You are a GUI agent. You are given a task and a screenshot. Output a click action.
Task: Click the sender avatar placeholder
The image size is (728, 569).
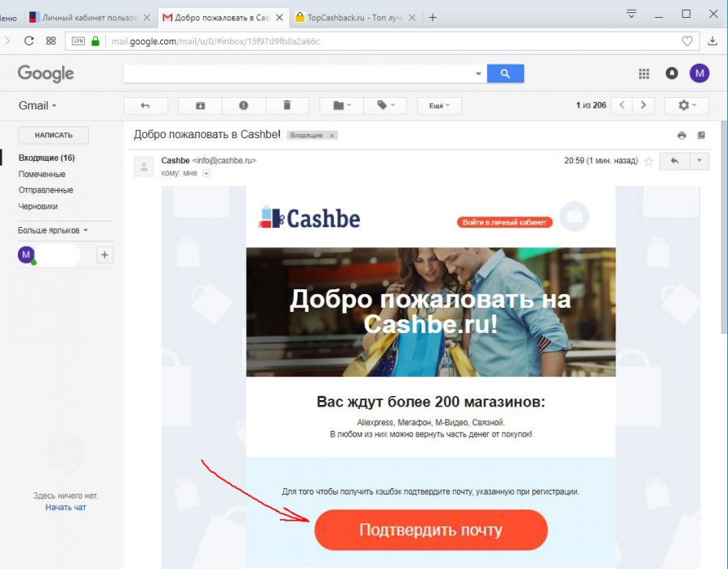point(144,167)
